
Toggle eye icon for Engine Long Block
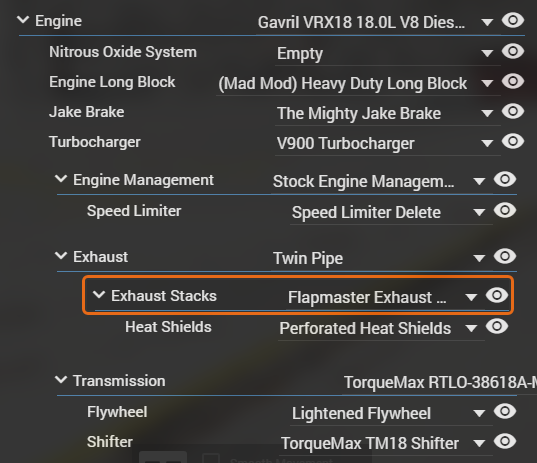pos(513,82)
